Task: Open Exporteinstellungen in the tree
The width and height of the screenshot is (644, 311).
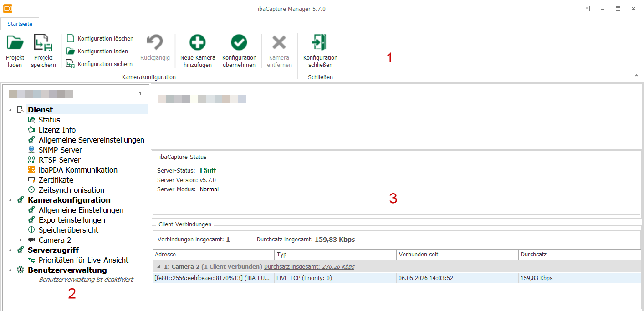Action: [x=72, y=220]
